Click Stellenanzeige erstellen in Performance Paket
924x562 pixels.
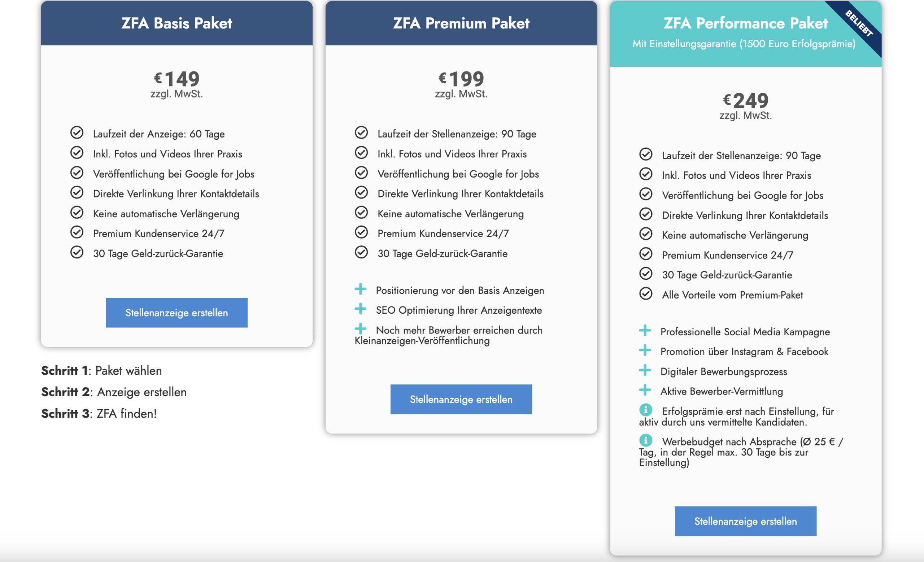pos(745,521)
